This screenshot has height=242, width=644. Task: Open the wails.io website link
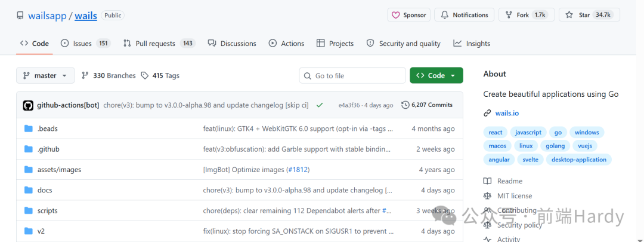coord(507,113)
